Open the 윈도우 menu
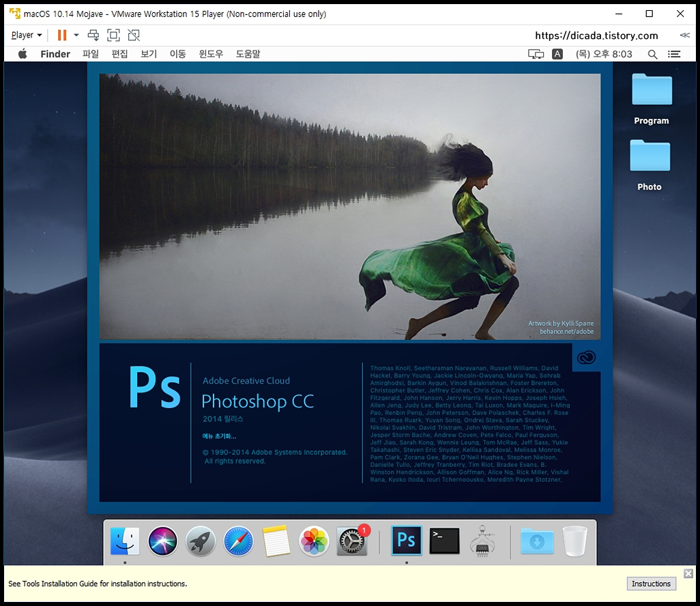 click(x=211, y=54)
